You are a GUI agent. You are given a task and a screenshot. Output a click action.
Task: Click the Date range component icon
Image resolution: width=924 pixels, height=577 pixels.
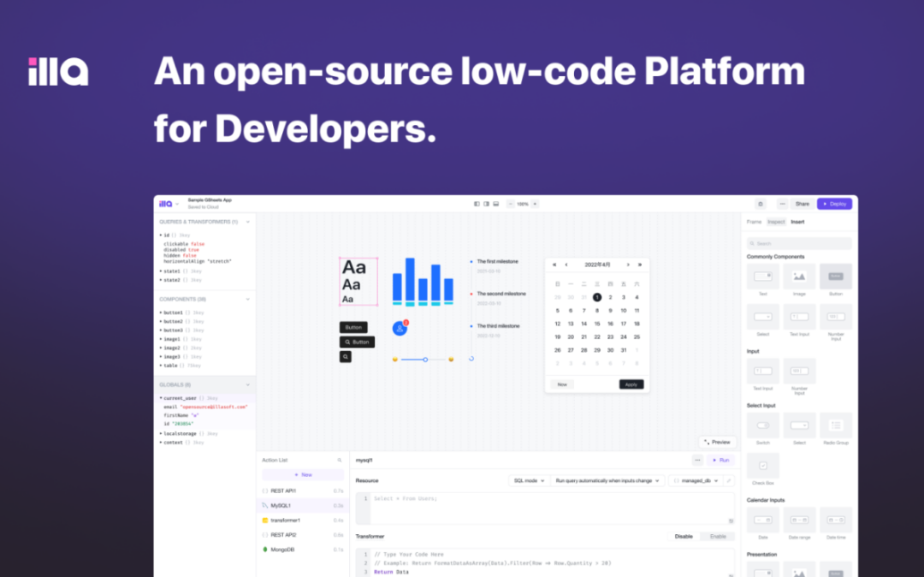click(799, 520)
